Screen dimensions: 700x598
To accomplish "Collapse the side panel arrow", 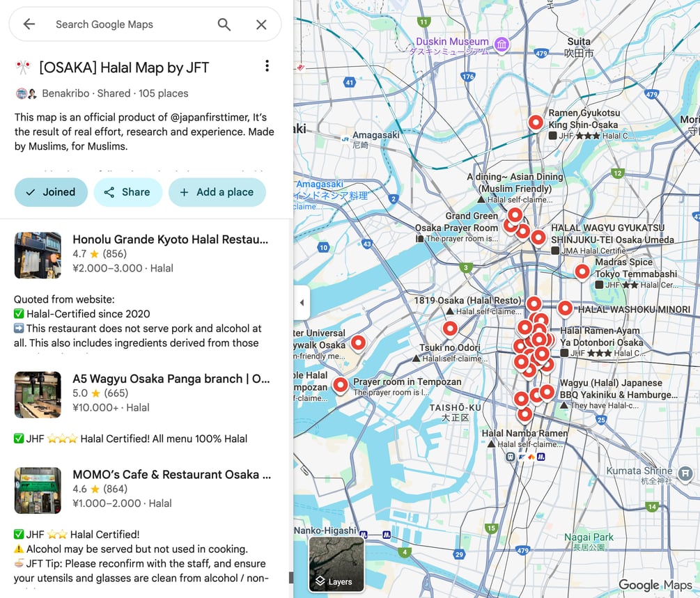I will 302,303.
